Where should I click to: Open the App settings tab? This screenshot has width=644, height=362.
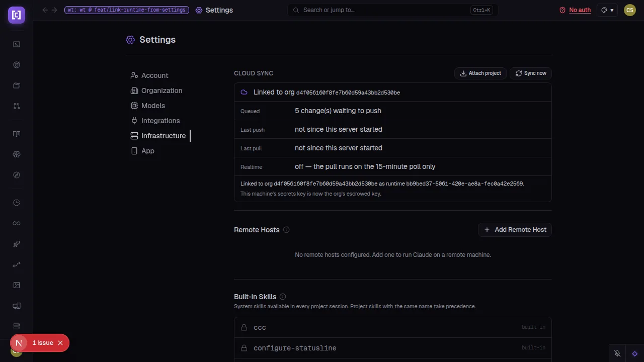coord(142,151)
